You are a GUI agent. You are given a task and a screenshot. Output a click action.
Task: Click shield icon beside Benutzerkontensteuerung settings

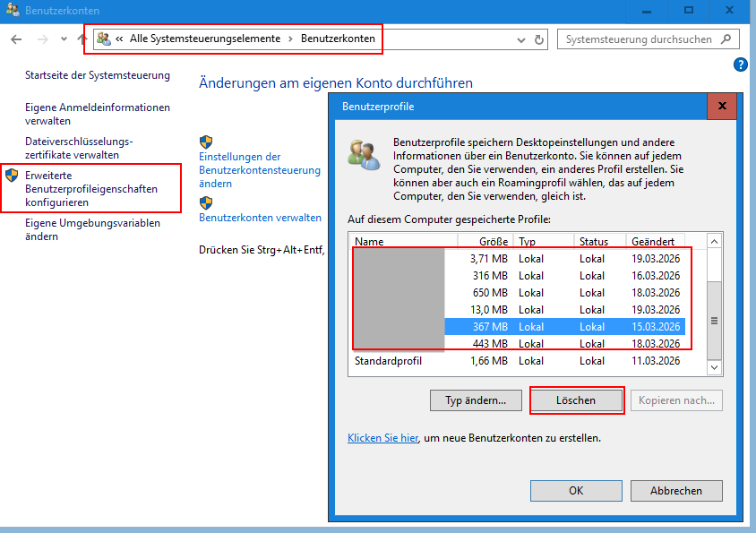[x=206, y=142]
